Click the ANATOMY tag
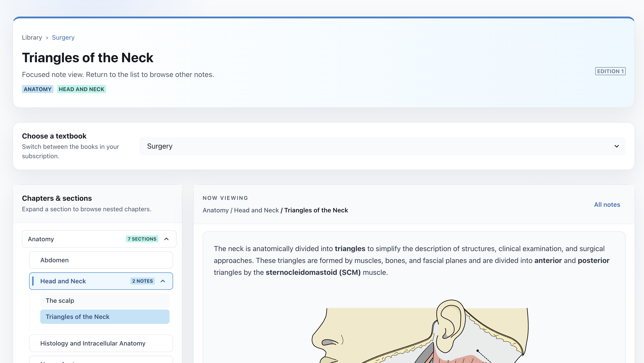The height and width of the screenshot is (363, 644). (38, 89)
